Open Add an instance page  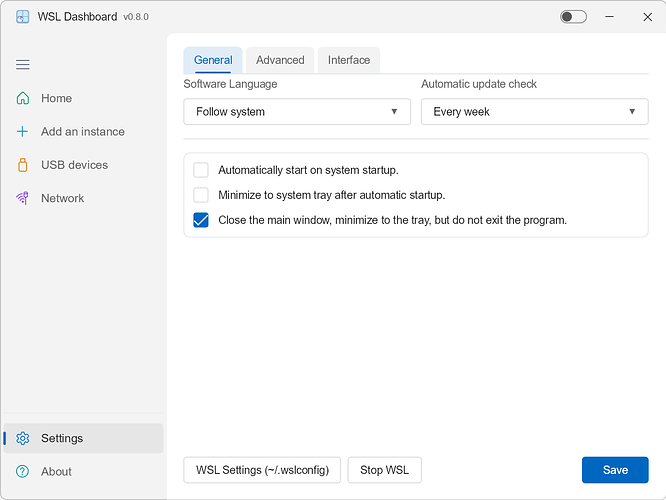point(83,131)
